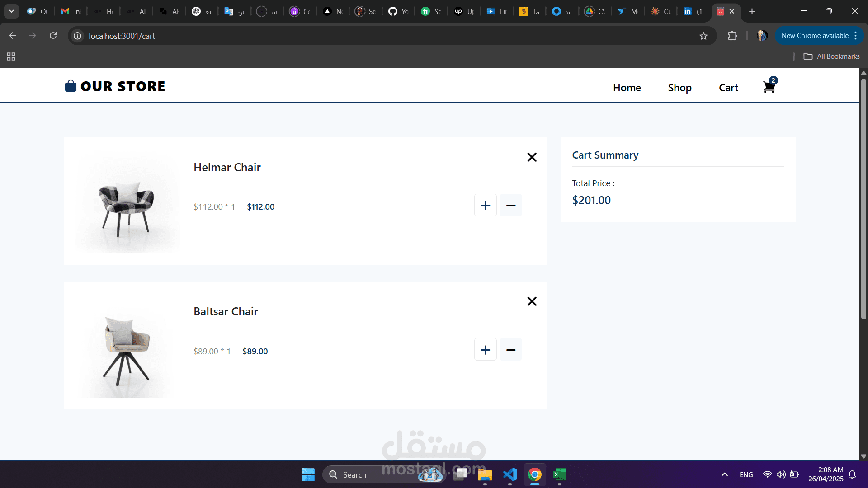Open the shopping cart icon with badge

[769, 86]
